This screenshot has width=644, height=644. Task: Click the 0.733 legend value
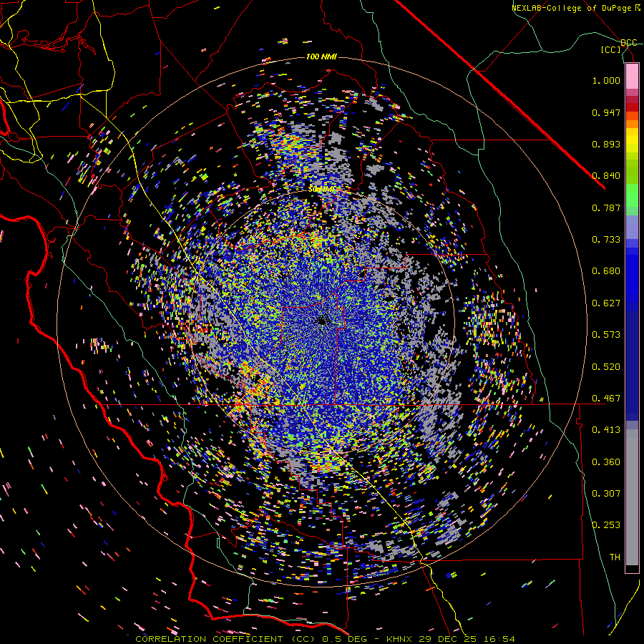[606, 240]
